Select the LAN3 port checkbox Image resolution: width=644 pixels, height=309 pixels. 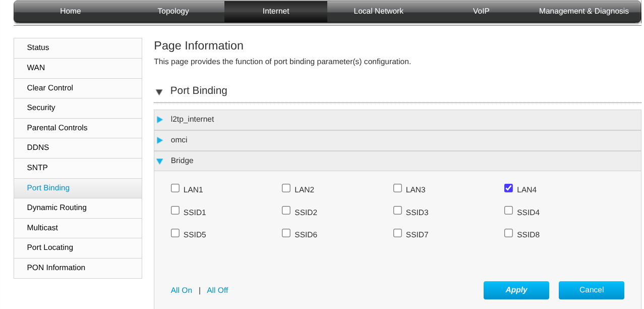tap(397, 188)
